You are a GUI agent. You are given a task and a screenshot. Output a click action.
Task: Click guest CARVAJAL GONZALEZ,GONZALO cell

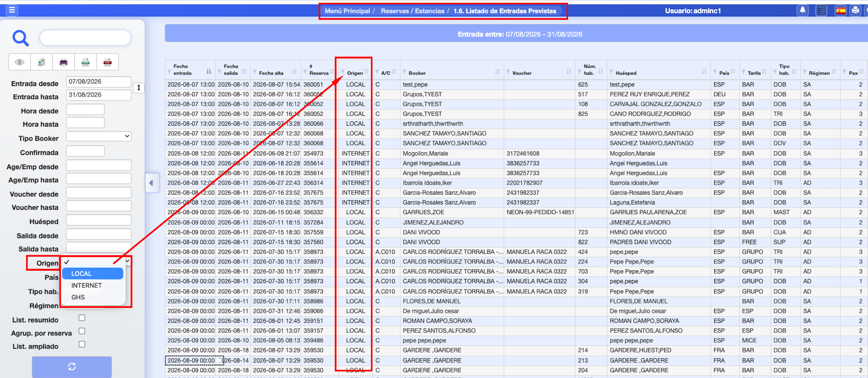pyautogui.click(x=655, y=104)
